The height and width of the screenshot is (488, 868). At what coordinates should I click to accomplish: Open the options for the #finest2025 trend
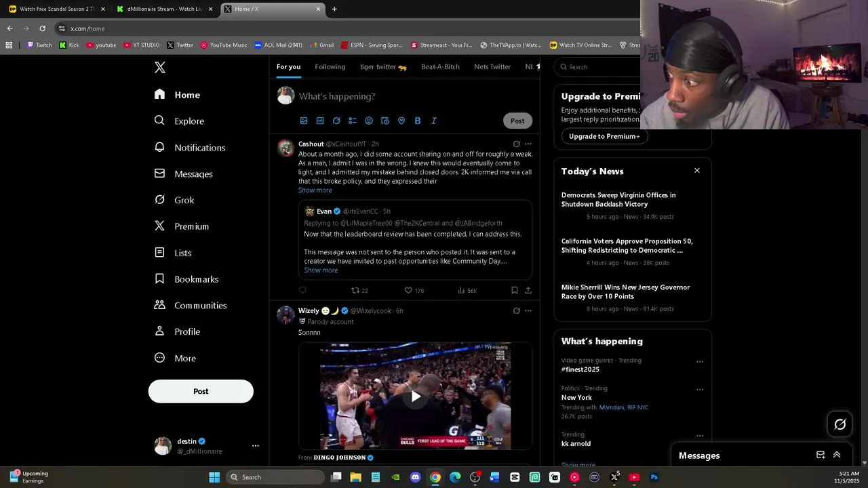point(700,362)
